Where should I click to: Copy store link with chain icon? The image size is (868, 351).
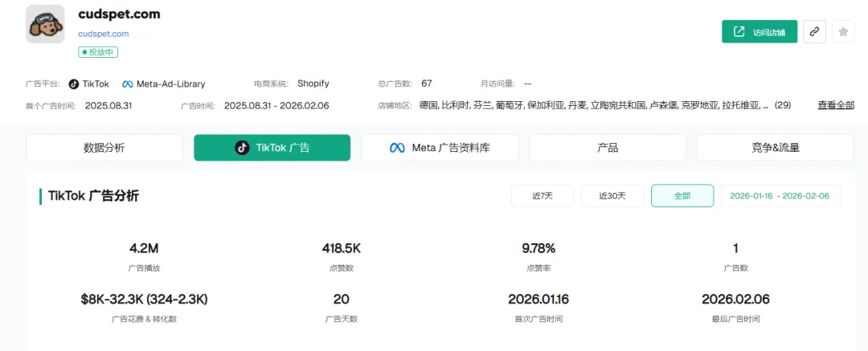[814, 32]
